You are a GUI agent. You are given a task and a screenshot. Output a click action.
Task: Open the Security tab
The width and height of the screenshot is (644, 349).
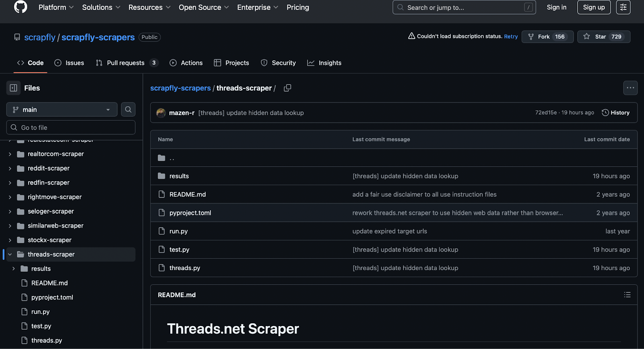(x=278, y=63)
